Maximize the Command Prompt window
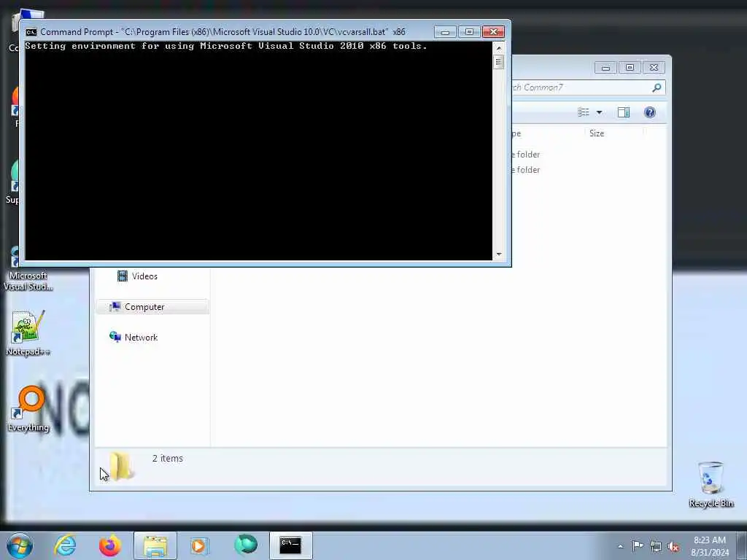The image size is (747, 560). [x=469, y=32]
